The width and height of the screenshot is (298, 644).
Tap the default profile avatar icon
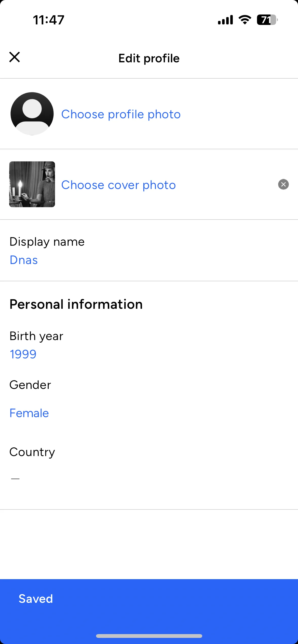pyautogui.click(x=32, y=114)
